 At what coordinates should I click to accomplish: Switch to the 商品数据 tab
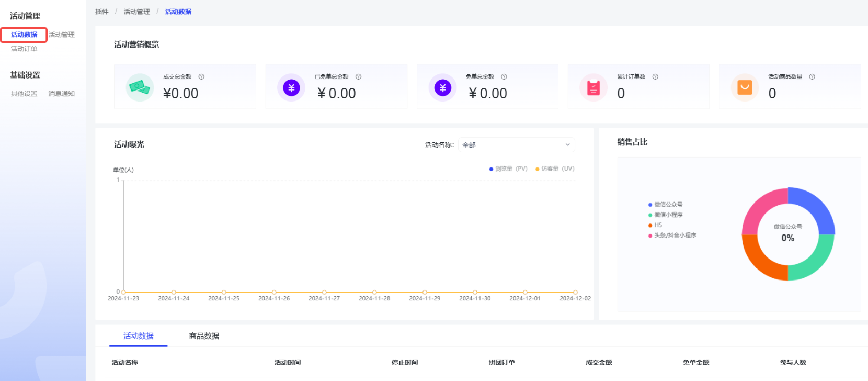click(x=204, y=336)
